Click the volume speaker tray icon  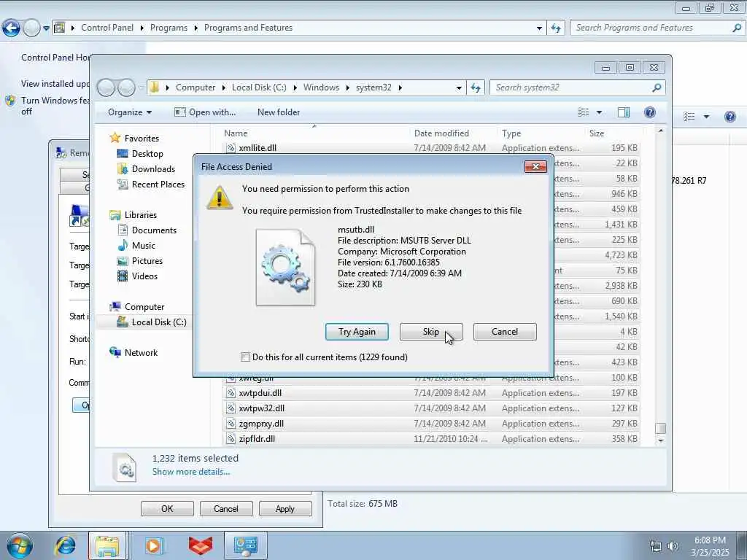tap(673, 546)
